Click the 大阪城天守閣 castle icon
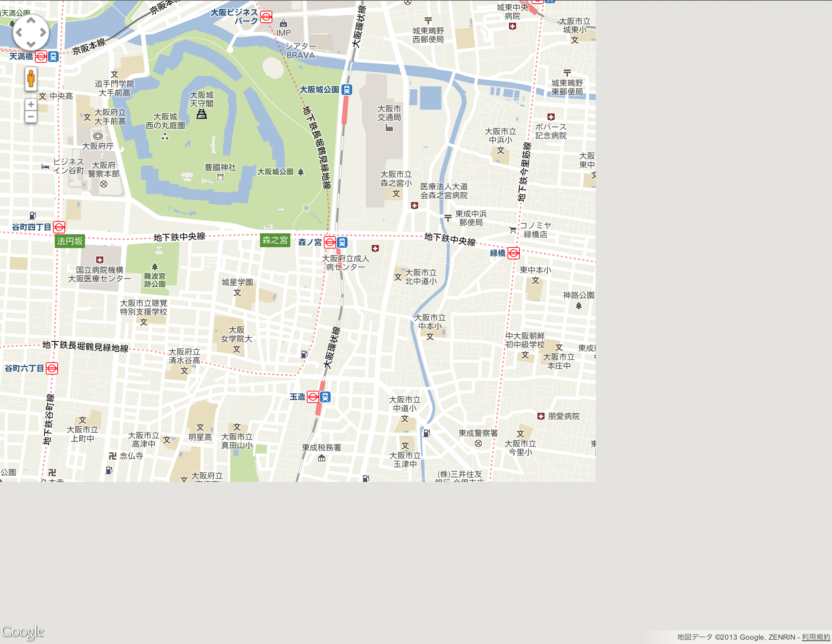This screenshot has width=832, height=644. 202,114
